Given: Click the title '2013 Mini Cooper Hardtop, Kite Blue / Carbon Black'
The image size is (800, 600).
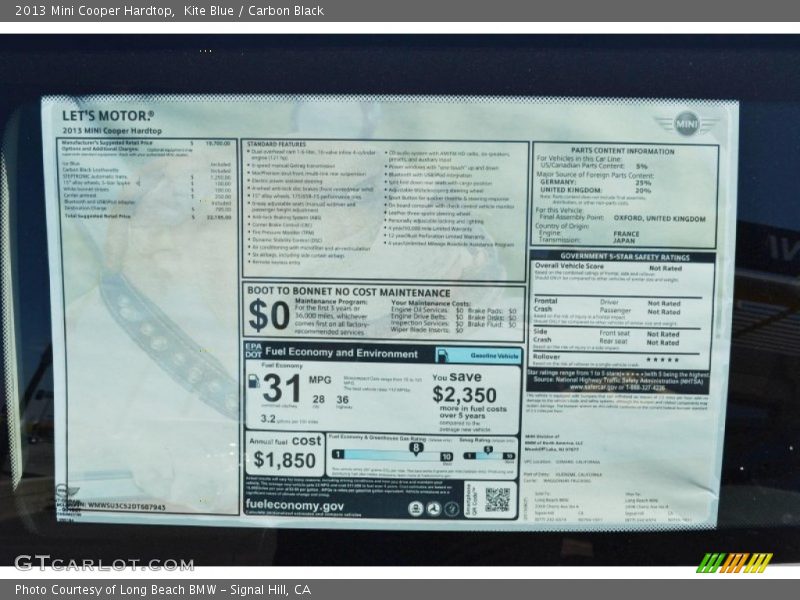Looking at the screenshot, I should (169, 11).
